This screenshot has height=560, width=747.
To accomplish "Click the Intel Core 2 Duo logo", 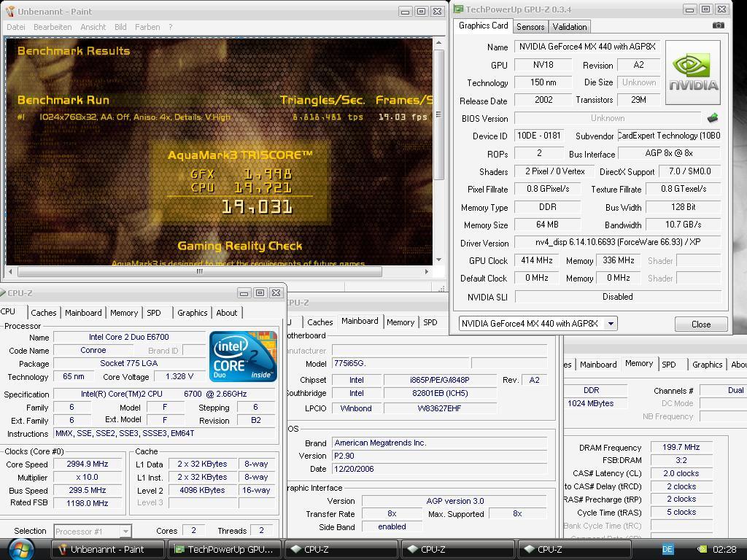I will coord(243,356).
